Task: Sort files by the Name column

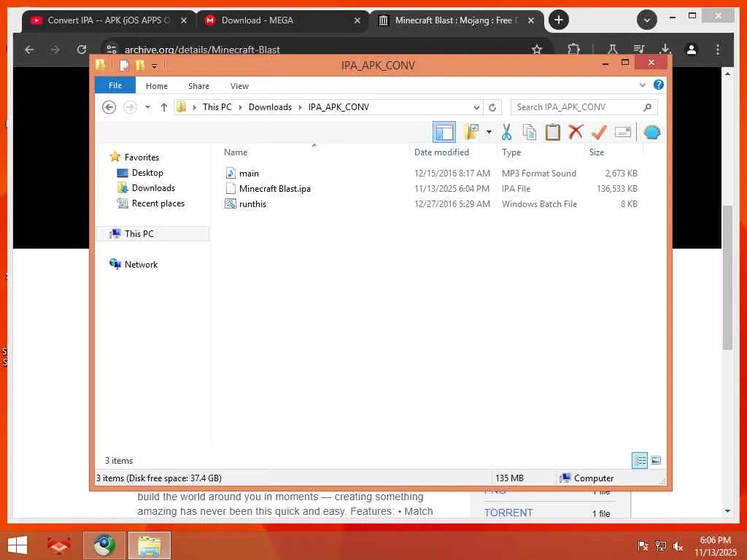Action: click(x=236, y=152)
